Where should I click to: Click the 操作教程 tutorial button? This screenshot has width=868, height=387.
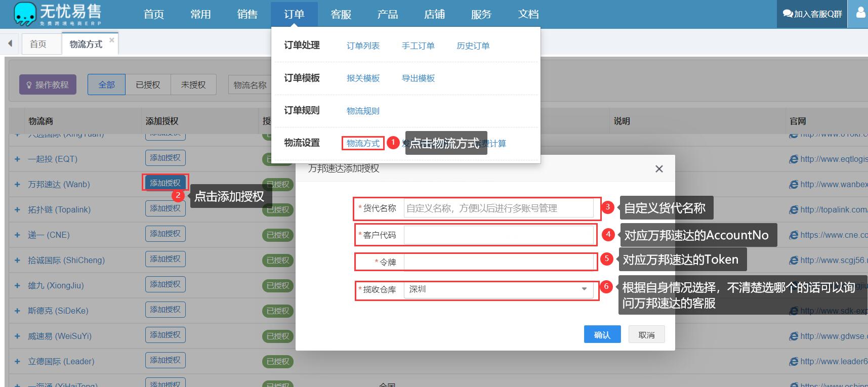tap(48, 84)
